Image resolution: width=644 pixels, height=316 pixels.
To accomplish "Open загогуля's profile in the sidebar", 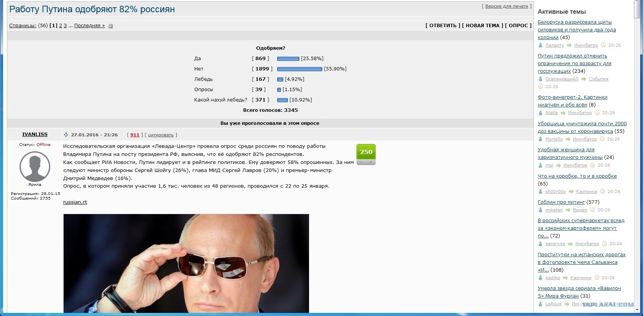I will pyautogui.click(x=555, y=244).
